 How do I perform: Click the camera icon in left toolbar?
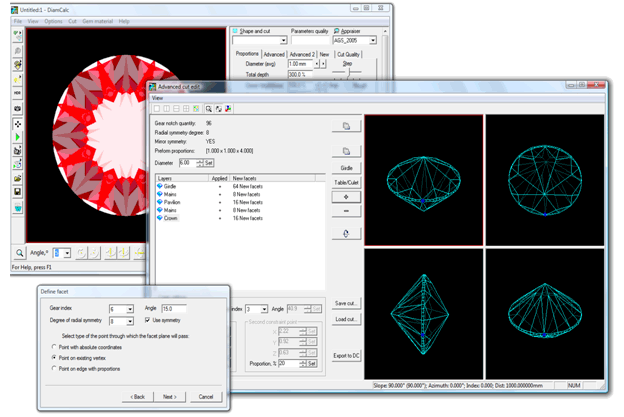pos(18,108)
